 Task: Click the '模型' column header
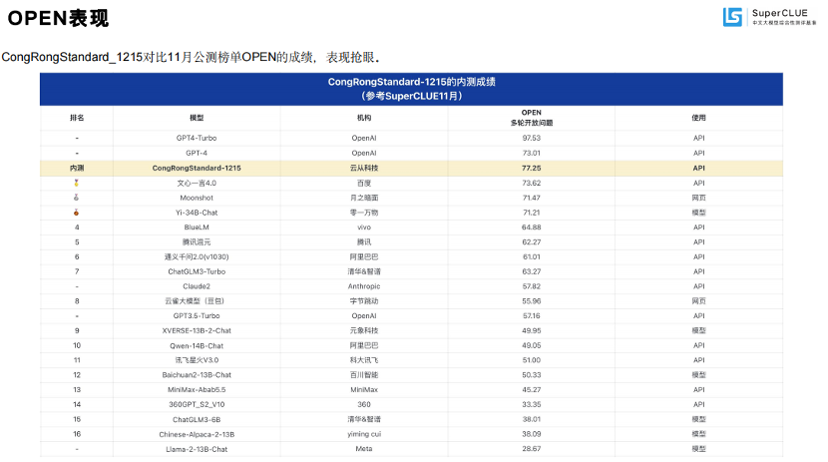coord(196,118)
